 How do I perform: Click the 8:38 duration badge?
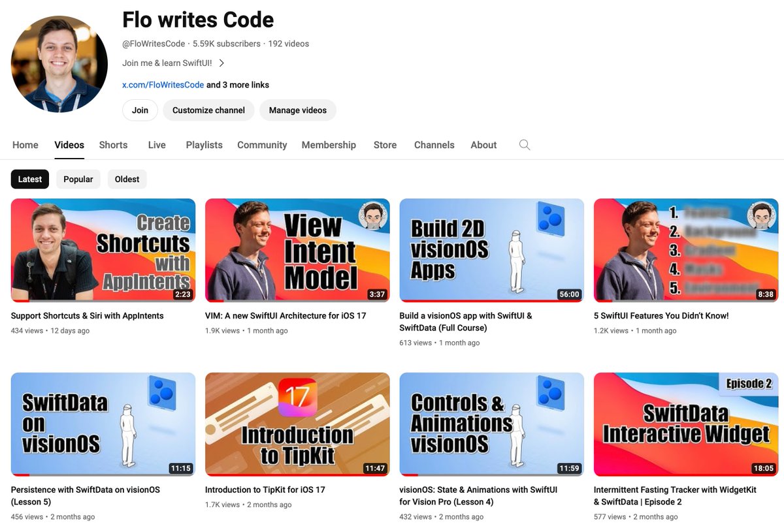[766, 294]
